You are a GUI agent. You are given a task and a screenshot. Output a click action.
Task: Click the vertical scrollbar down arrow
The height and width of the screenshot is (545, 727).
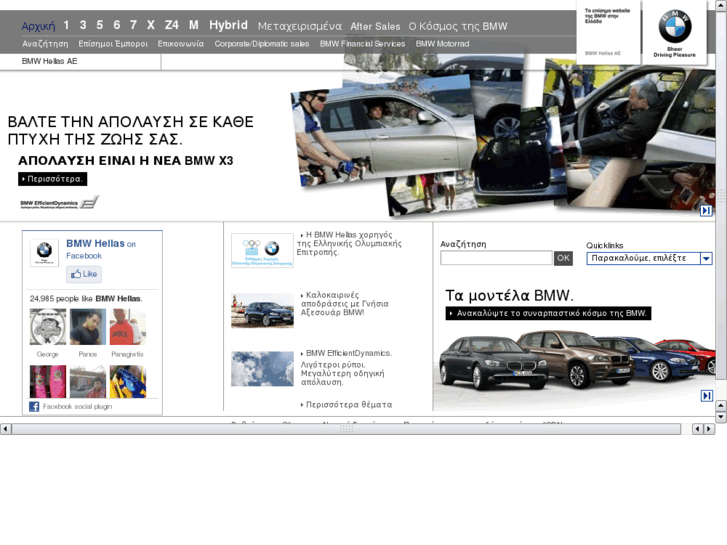(721, 417)
